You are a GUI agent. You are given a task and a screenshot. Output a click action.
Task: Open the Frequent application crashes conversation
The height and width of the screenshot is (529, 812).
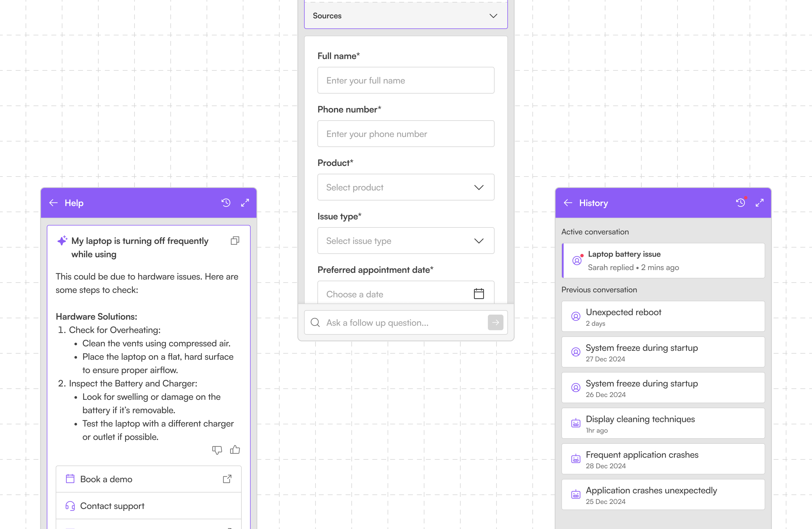pyautogui.click(x=663, y=459)
